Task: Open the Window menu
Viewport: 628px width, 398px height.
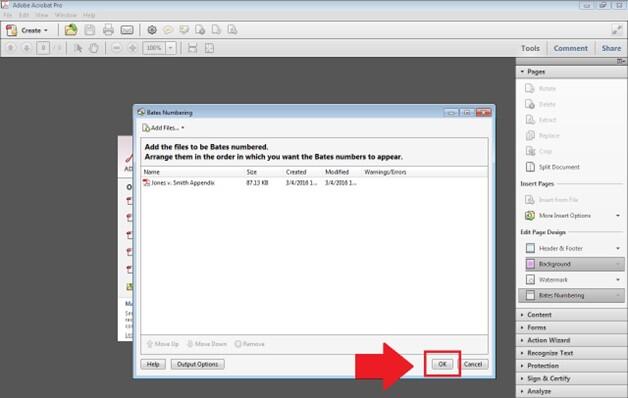Action: [x=65, y=15]
